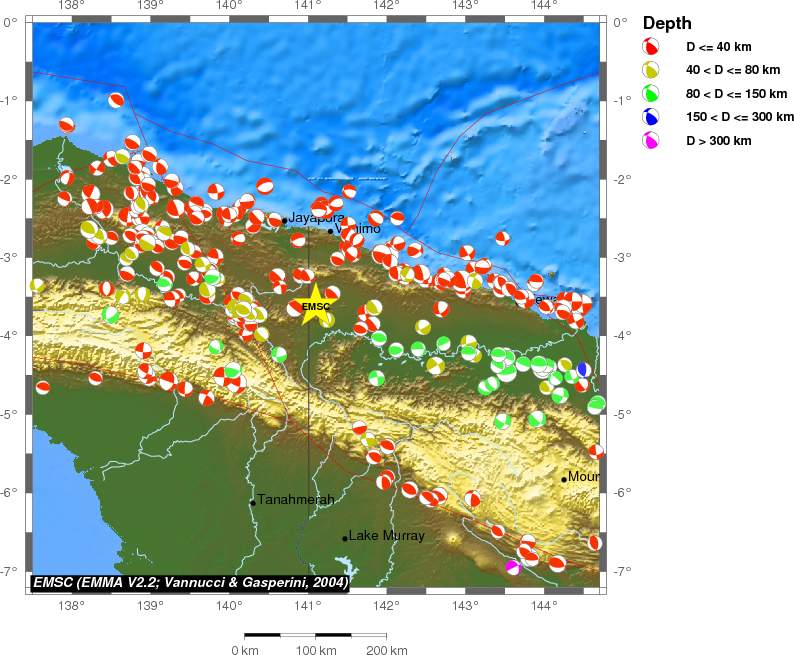Click the '200 km' scale bar label
794x655 pixels.
click(387, 649)
